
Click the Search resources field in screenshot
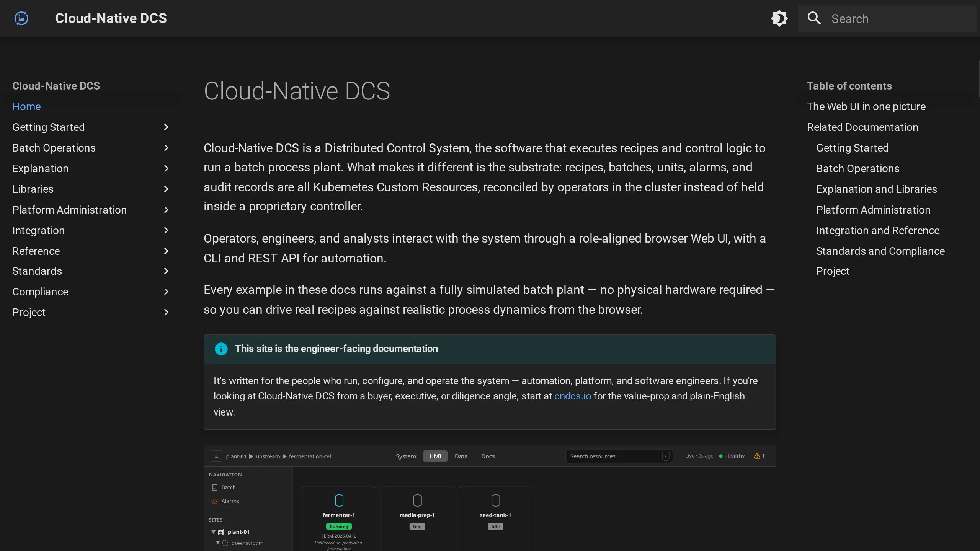pyautogui.click(x=619, y=456)
